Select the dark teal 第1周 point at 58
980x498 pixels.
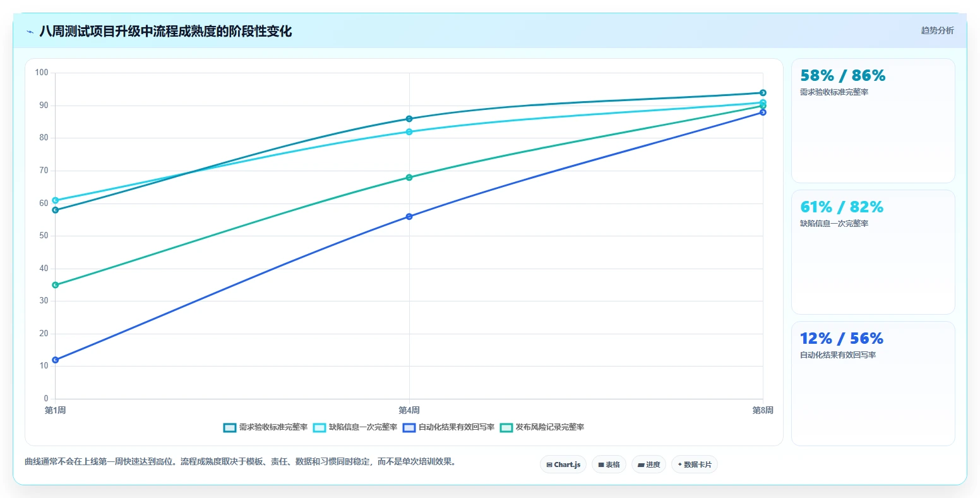(56, 210)
